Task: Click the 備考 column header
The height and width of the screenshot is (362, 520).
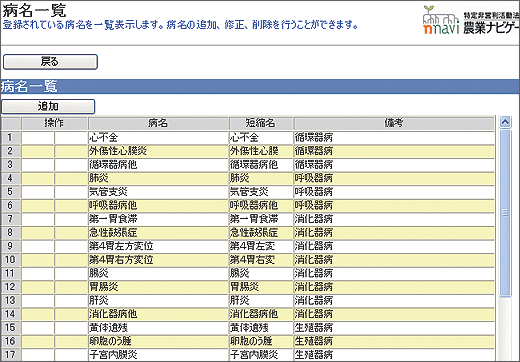Action: point(394,123)
